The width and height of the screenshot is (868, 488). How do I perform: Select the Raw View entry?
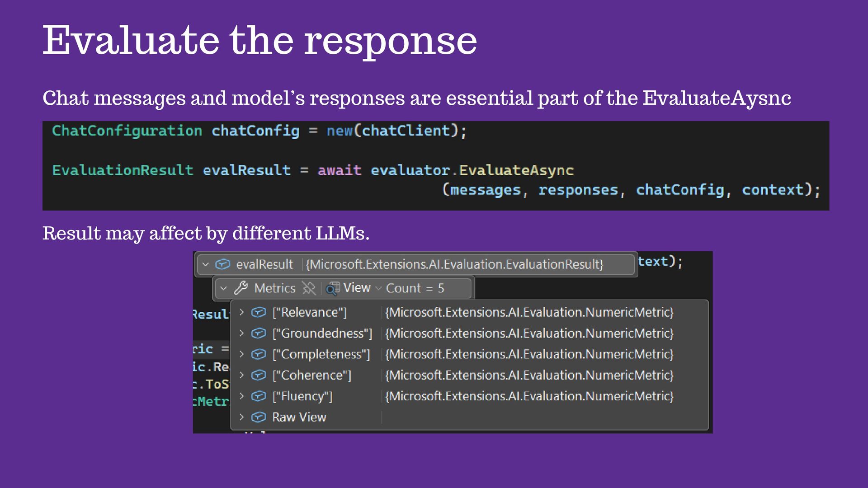pyautogui.click(x=299, y=417)
